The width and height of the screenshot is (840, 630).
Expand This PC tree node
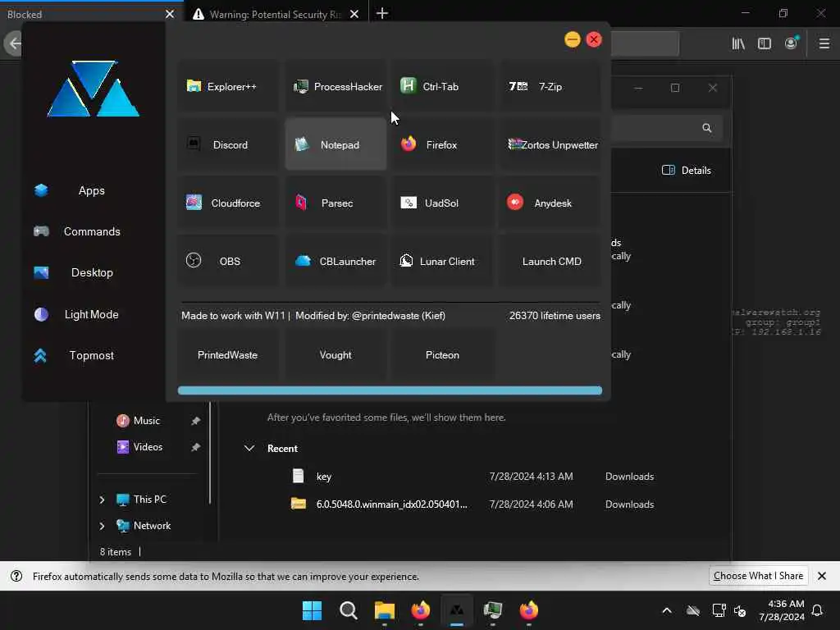[102, 500]
